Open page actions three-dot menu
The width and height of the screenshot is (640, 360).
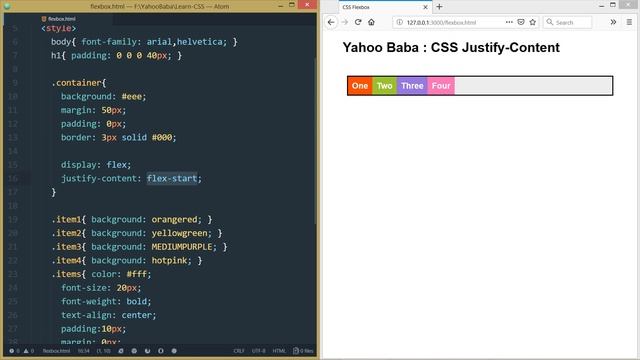(x=509, y=22)
